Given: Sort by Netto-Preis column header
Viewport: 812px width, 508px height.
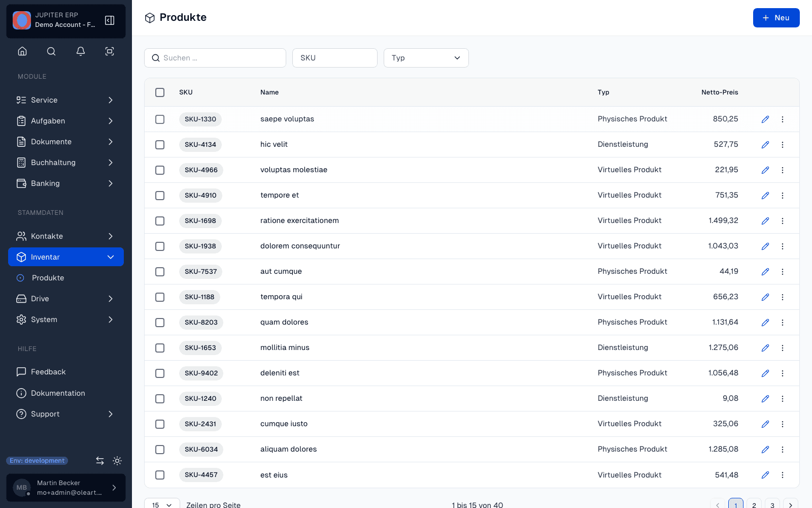Looking at the screenshot, I should (x=720, y=92).
